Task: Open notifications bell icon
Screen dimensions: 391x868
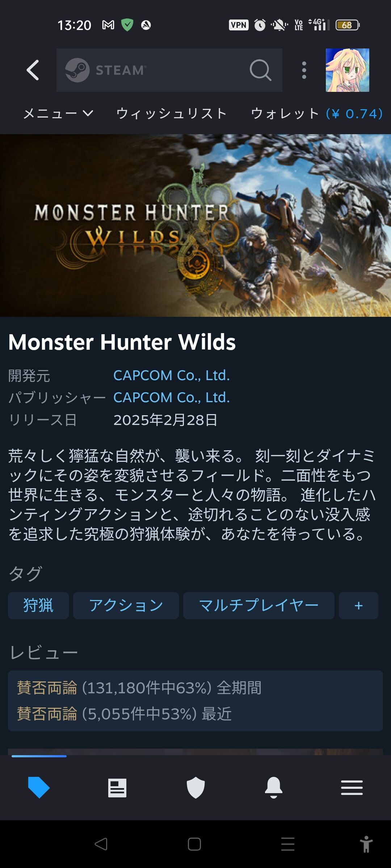Action: pyautogui.click(x=274, y=787)
